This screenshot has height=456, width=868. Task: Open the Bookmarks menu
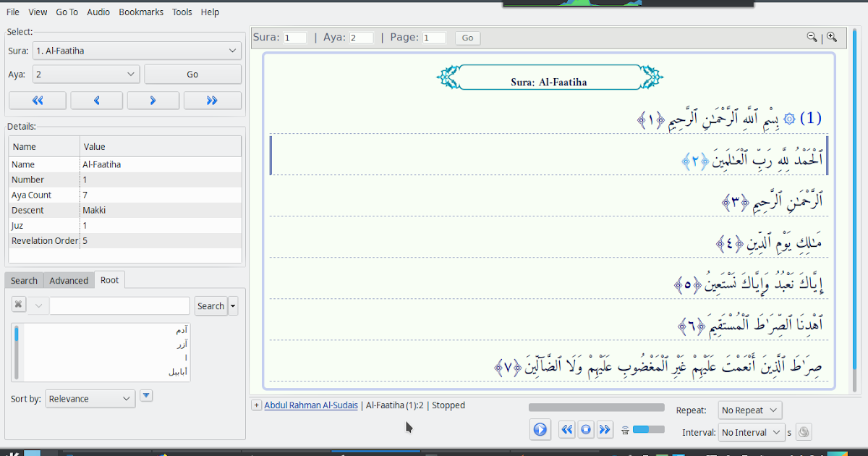[x=141, y=12]
